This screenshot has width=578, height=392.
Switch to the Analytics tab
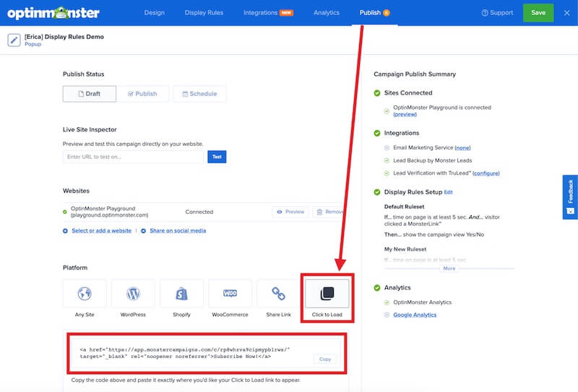(327, 13)
